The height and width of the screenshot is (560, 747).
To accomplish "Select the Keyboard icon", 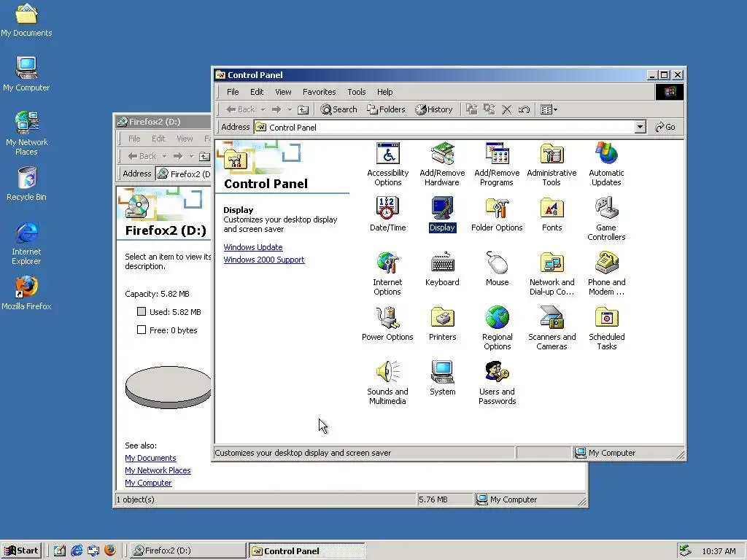I will pyautogui.click(x=442, y=269).
